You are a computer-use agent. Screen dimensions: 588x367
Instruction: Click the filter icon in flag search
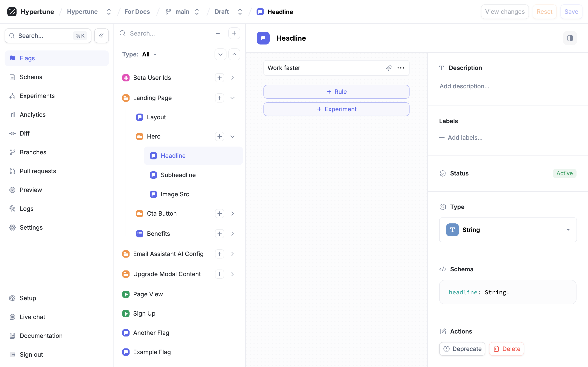click(x=218, y=33)
